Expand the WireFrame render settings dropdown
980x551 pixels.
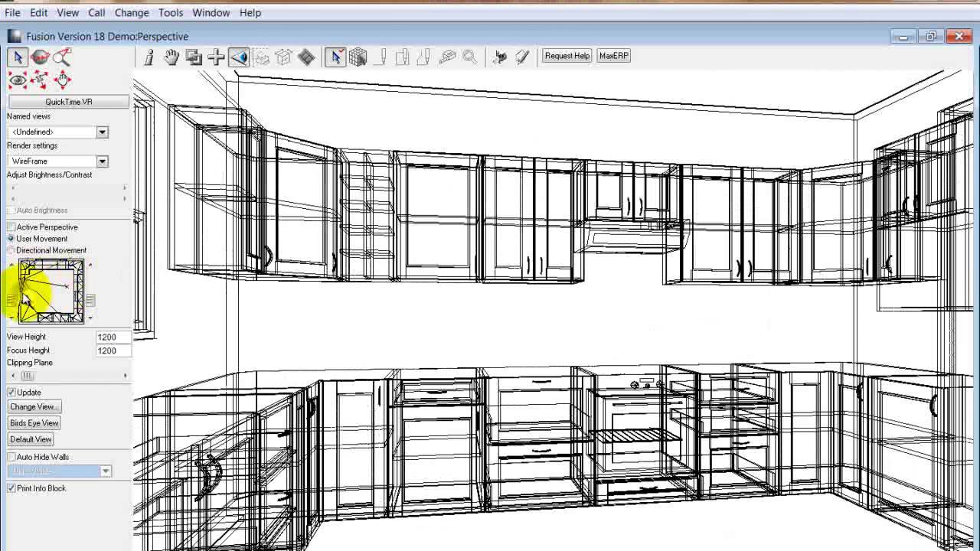pos(102,161)
